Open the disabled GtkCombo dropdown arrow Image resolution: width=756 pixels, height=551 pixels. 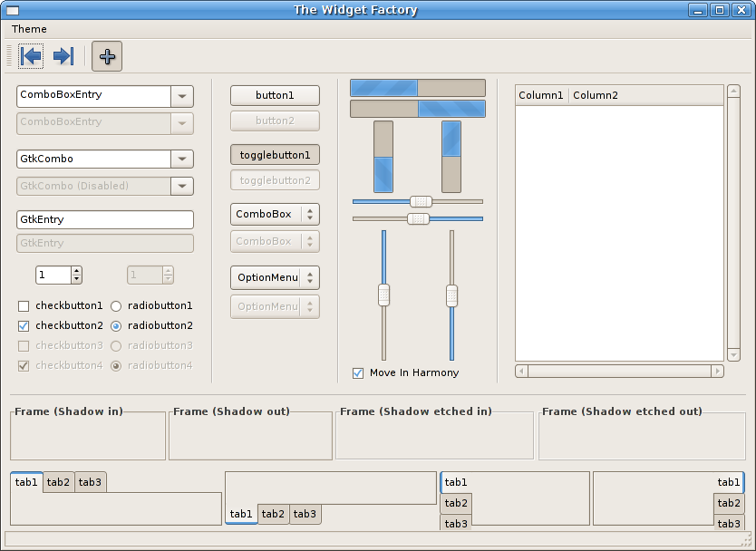pos(182,186)
